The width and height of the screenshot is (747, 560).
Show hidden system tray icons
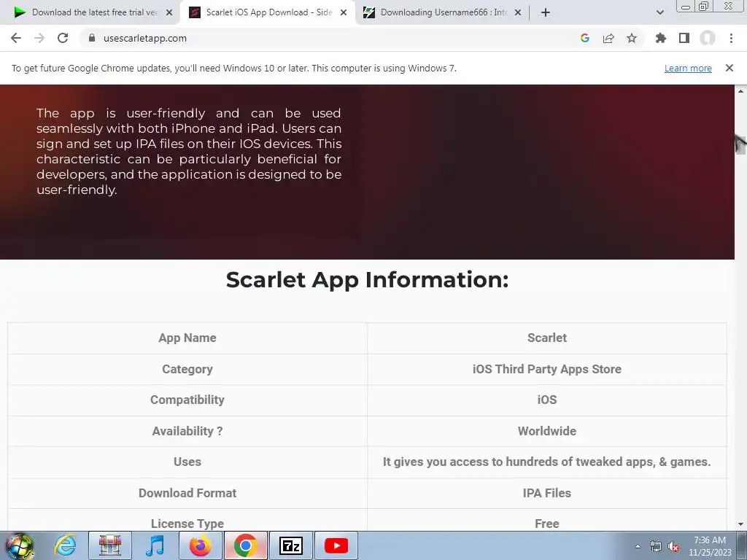tap(638, 546)
